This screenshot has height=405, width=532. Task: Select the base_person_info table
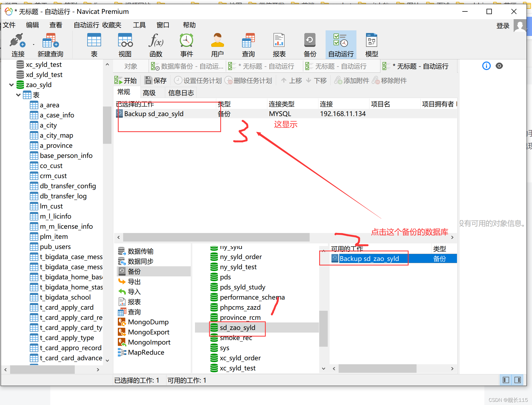tap(66, 156)
